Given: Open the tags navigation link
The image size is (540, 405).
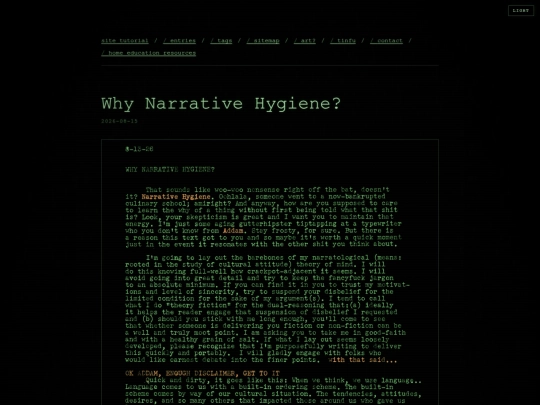Looking at the screenshot, I should coord(221,41).
